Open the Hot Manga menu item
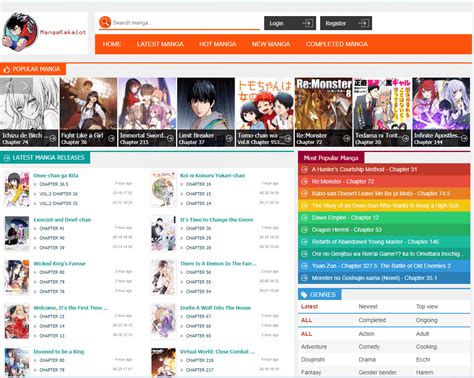 pos(217,44)
